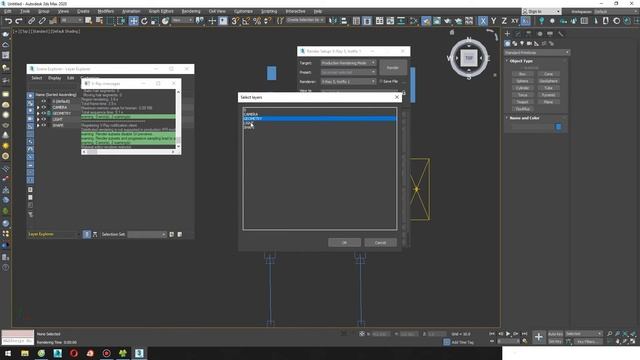Select CAMERA in Select layers list
This screenshot has height=360, width=640.
point(319,114)
